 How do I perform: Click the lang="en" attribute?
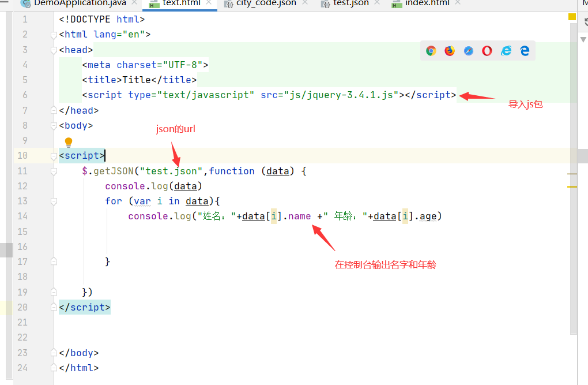119,35
